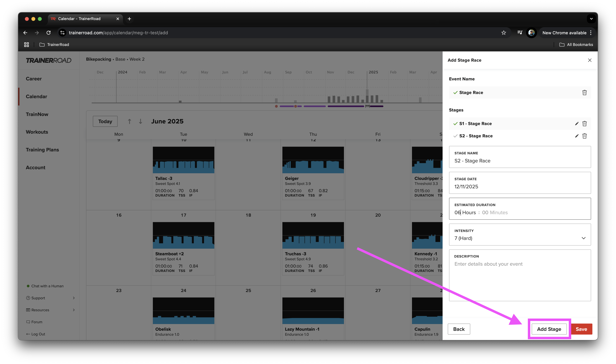Image resolution: width=616 pixels, height=364 pixels.
Task: Click the race flag timeline marker
Action: [367, 106]
